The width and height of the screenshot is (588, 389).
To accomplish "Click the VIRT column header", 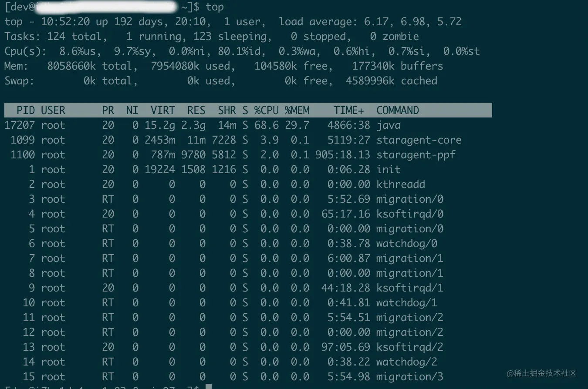I will click(163, 111).
